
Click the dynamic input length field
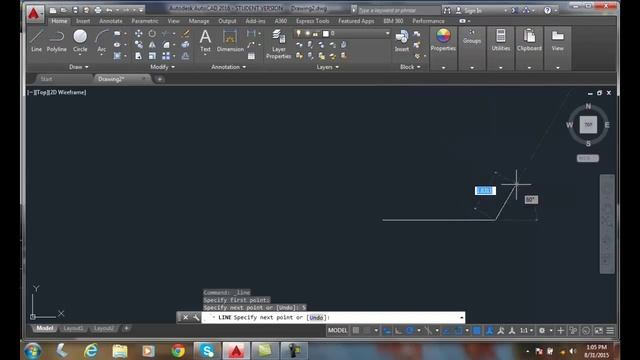click(x=485, y=191)
